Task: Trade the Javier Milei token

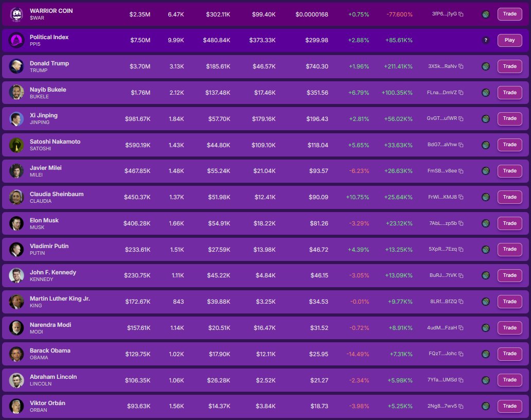Action: (510, 171)
